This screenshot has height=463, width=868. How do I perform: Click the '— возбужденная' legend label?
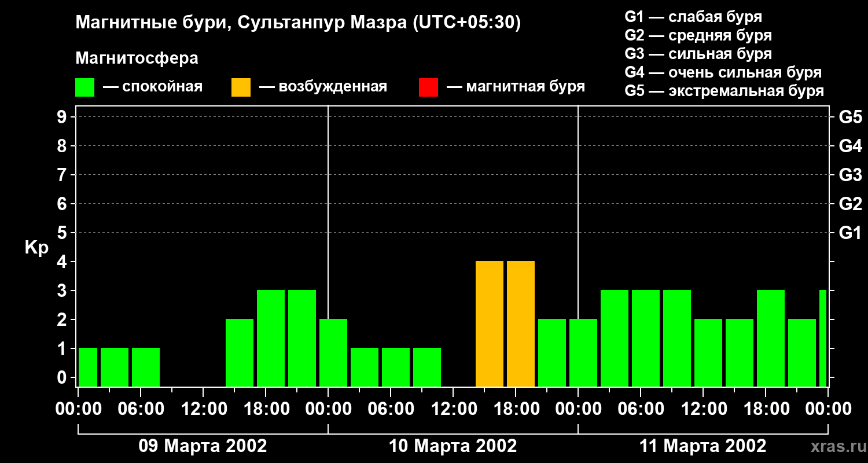click(323, 87)
